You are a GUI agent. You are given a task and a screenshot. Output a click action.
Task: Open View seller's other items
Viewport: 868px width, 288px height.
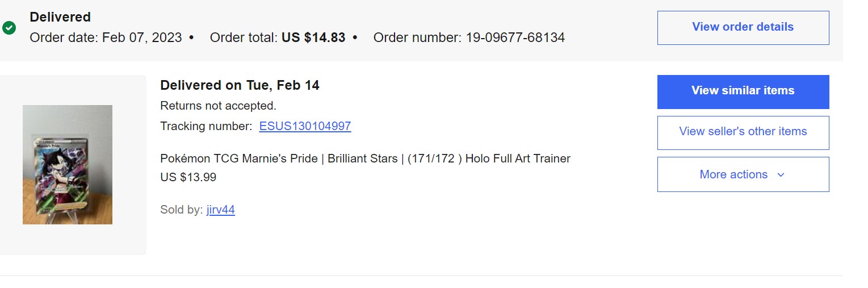[743, 132]
